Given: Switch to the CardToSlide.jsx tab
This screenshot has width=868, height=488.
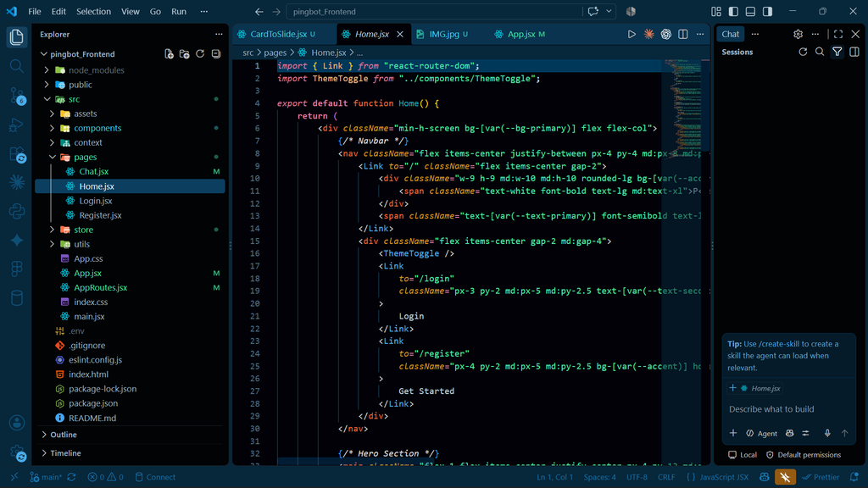Looking at the screenshot, I should tap(278, 34).
